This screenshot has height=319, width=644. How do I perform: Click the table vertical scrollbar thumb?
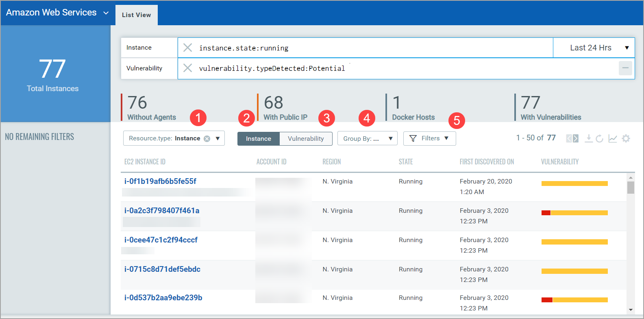631,188
